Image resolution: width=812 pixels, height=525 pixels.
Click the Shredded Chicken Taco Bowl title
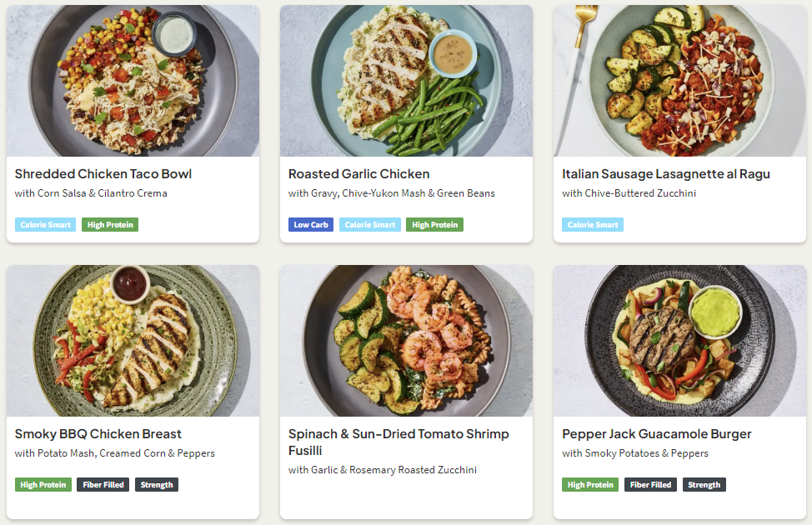(x=103, y=174)
